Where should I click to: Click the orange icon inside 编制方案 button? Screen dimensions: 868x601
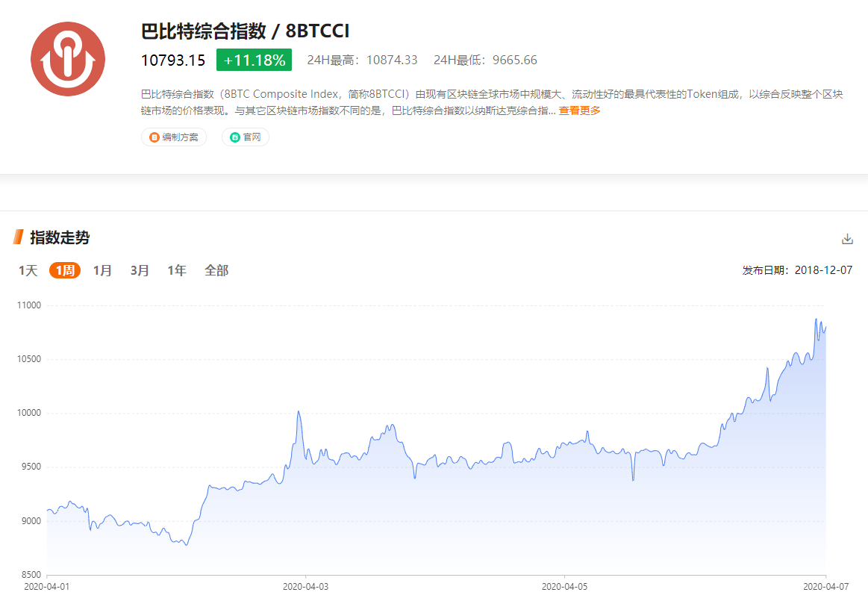[x=154, y=137]
